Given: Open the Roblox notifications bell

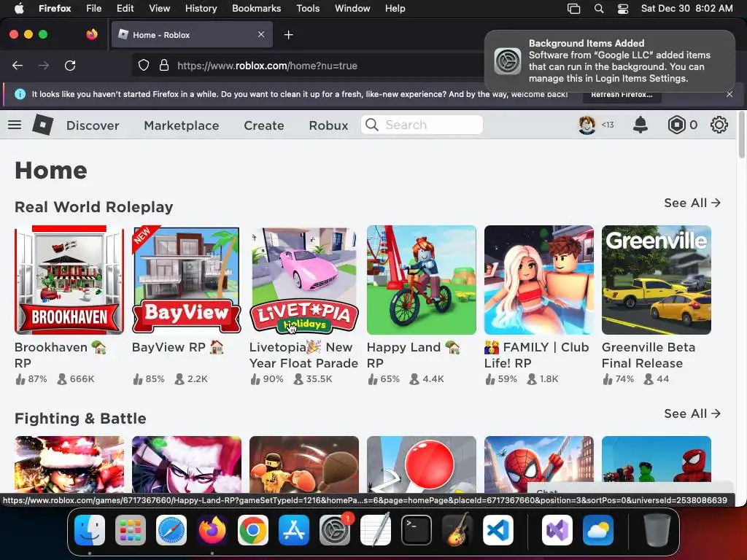Looking at the screenshot, I should pyautogui.click(x=640, y=125).
